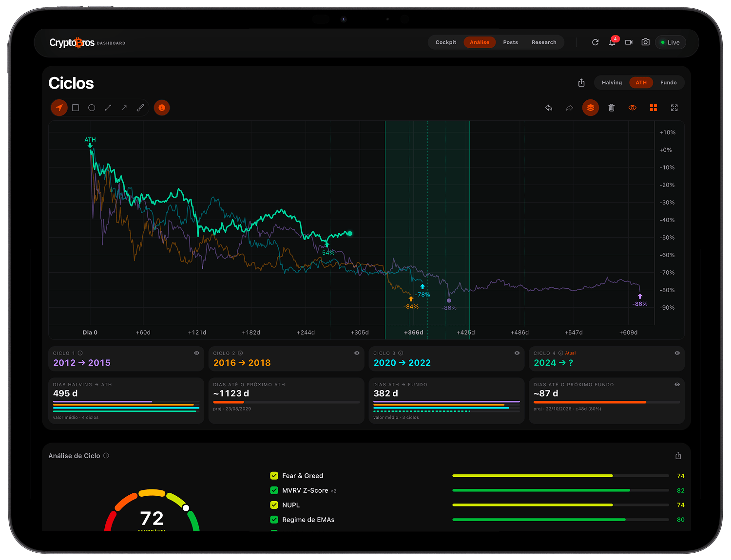Refresh the dashboard data
This screenshot has width=731, height=560.
point(595,42)
